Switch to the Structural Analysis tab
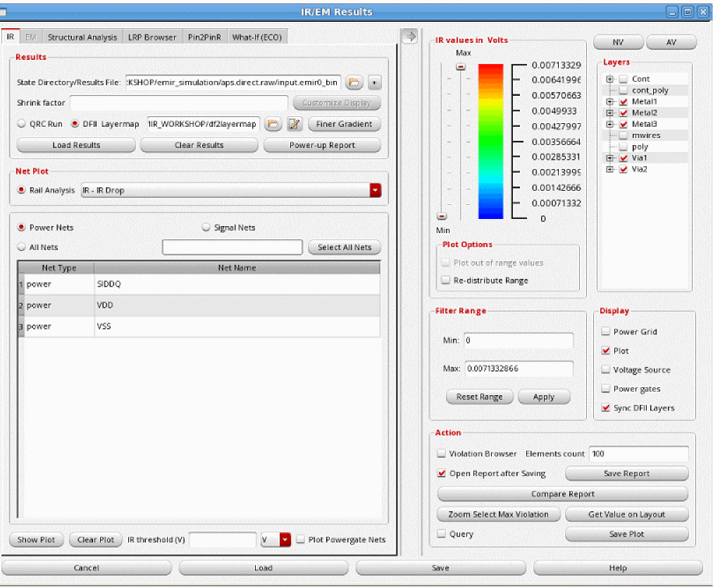 click(x=82, y=37)
